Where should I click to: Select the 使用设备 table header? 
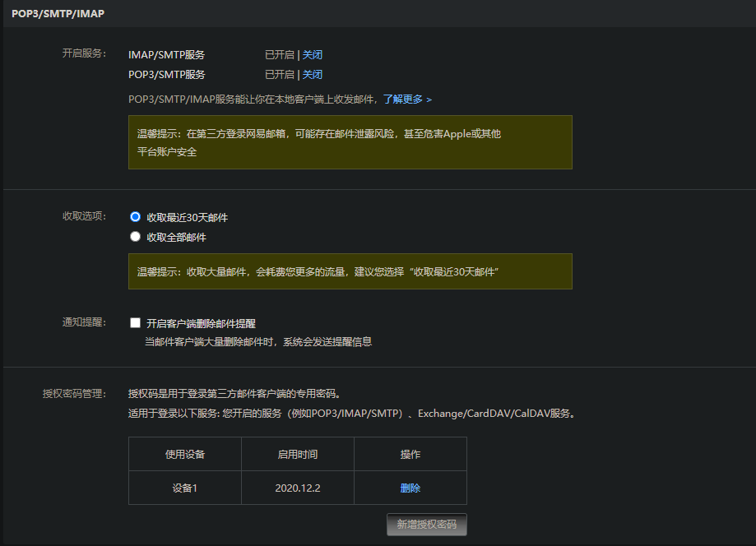(x=184, y=454)
